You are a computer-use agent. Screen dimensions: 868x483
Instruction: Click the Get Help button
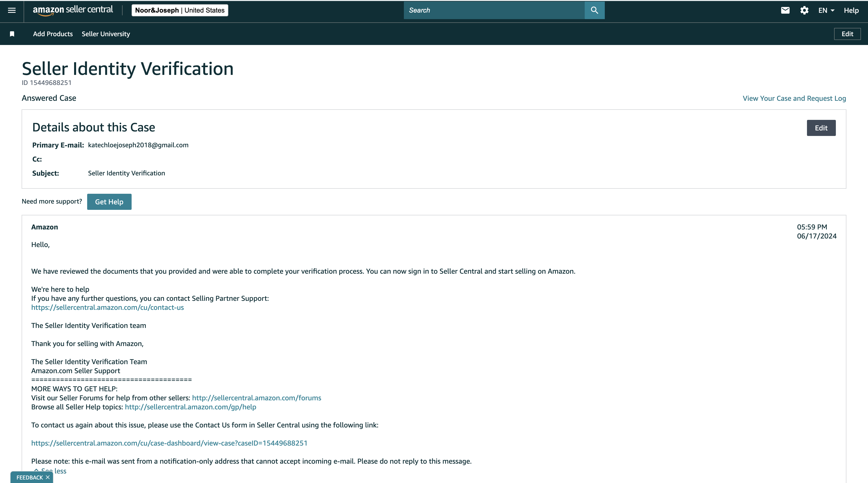[109, 202]
